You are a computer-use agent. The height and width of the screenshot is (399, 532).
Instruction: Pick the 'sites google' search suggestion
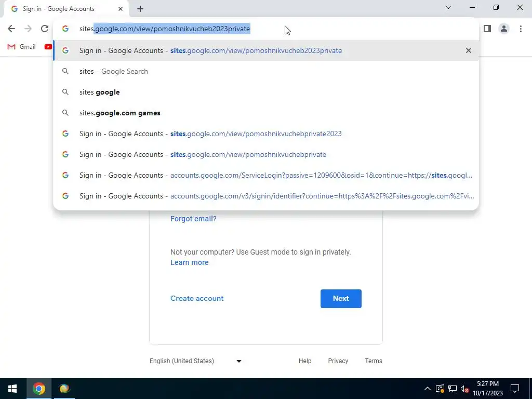266,92
